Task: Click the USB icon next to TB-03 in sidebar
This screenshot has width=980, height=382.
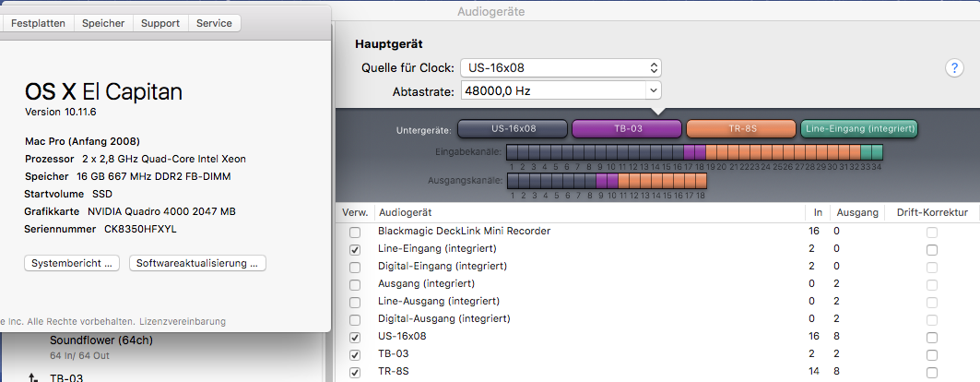Action: tap(32, 377)
